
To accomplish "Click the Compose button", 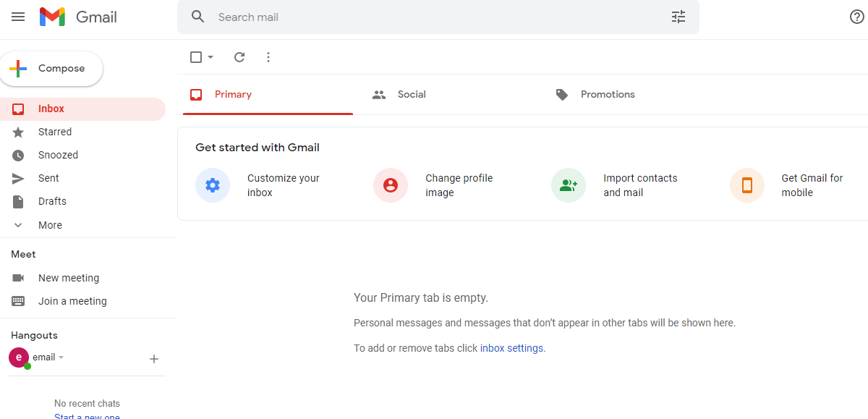I will [x=51, y=68].
